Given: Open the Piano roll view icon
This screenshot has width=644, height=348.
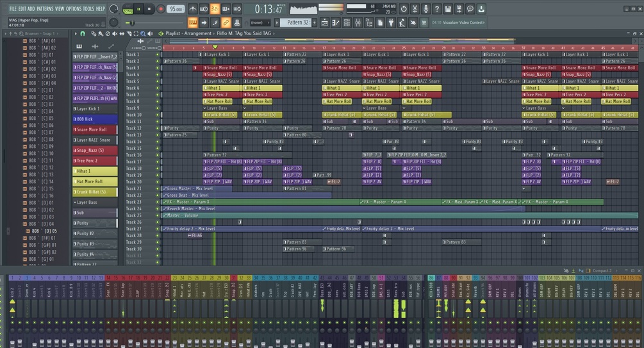Looking at the screenshot, I should pyautogui.click(x=336, y=22).
